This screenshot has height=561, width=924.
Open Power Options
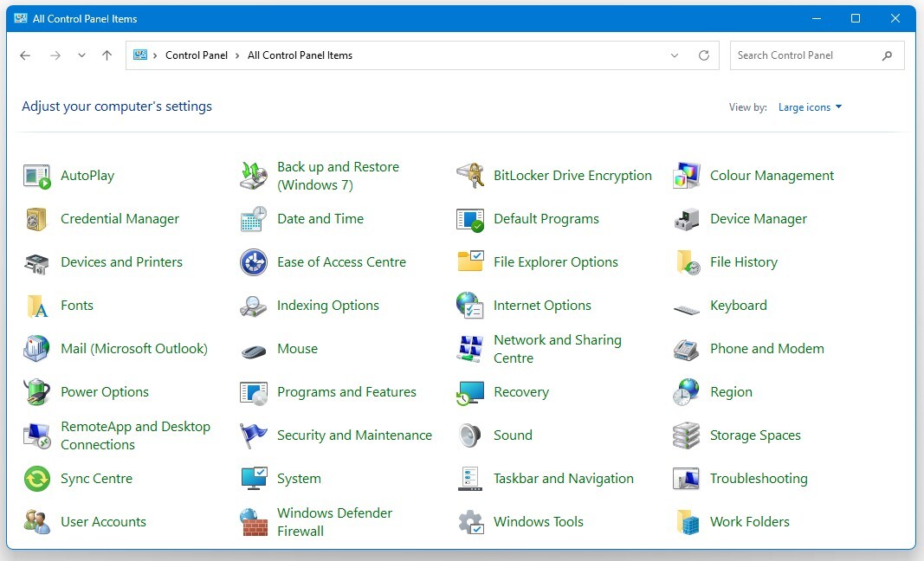[106, 391]
